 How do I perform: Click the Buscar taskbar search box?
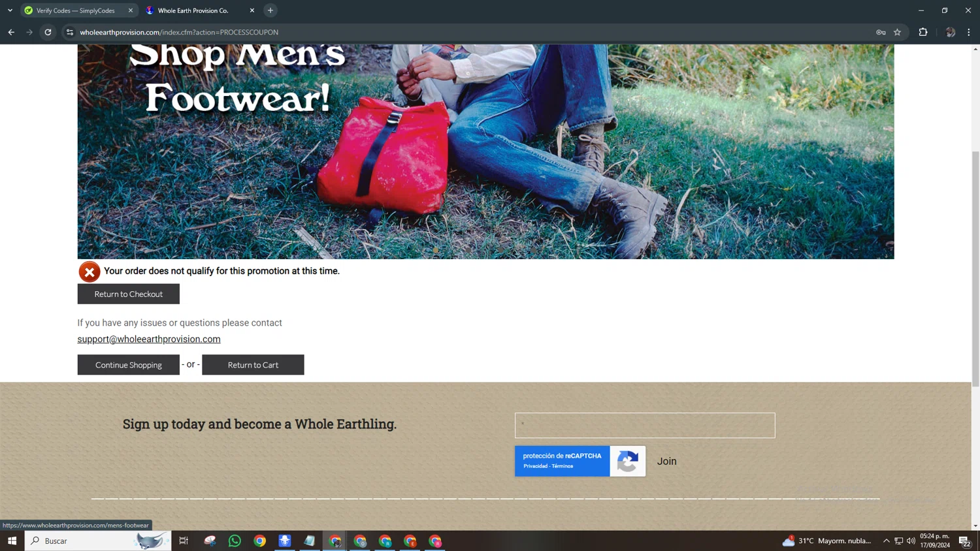[98, 541]
